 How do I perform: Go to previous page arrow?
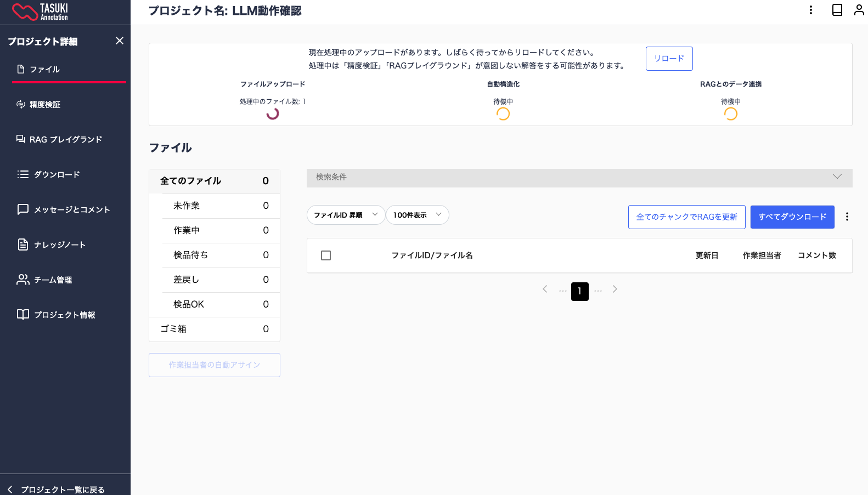click(x=545, y=289)
